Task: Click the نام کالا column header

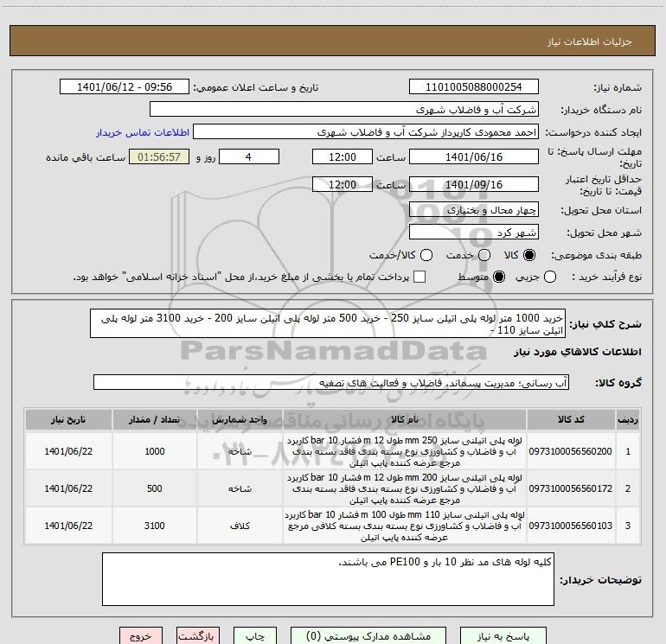Action: click(x=405, y=419)
